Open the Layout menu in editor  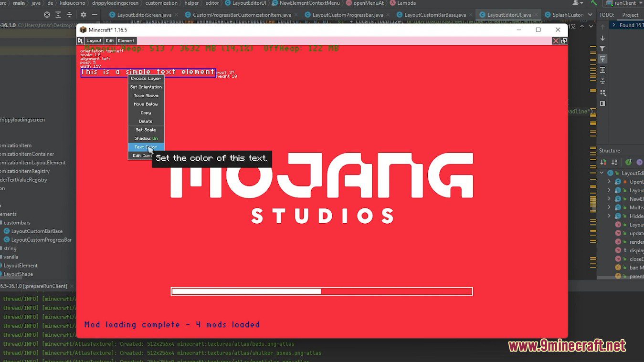tap(94, 41)
